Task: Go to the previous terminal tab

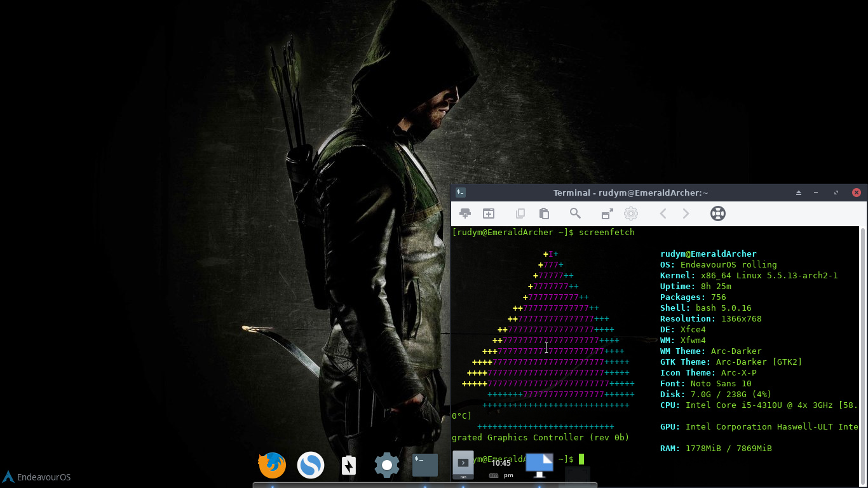Action: coord(663,213)
